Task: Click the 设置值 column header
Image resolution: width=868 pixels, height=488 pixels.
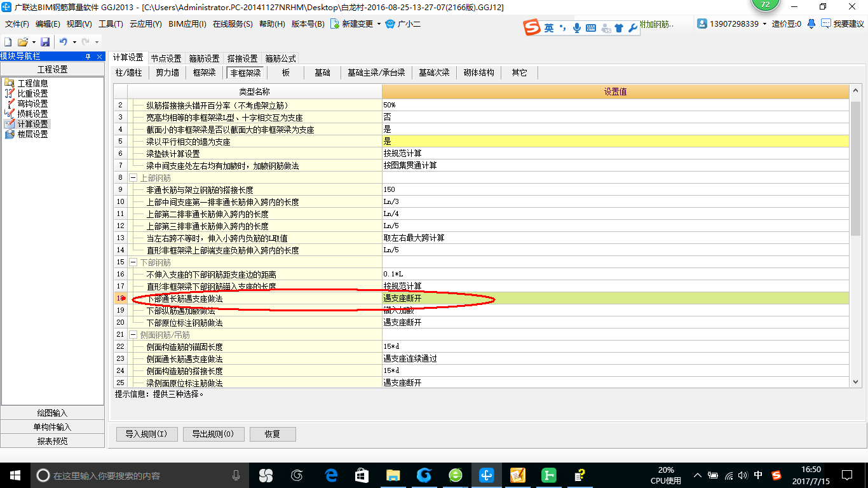Action: [x=615, y=92]
